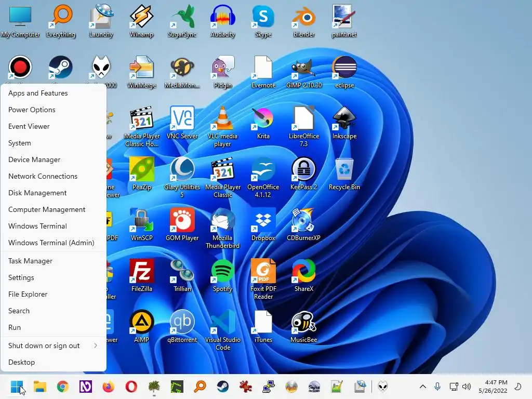Open the clock showing 4:47 PM
The height and width of the screenshot is (399, 532).
(493, 387)
